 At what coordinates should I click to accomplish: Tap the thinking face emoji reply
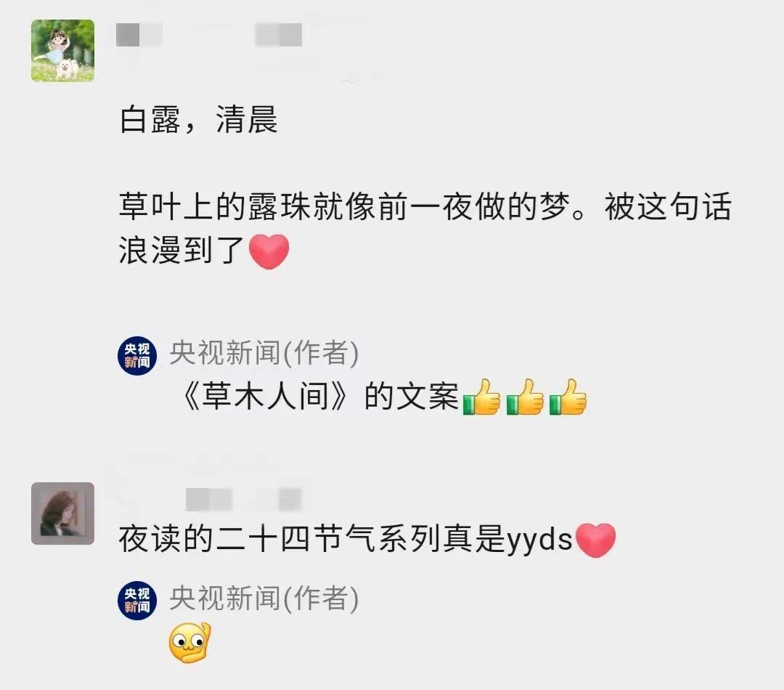click(x=190, y=643)
